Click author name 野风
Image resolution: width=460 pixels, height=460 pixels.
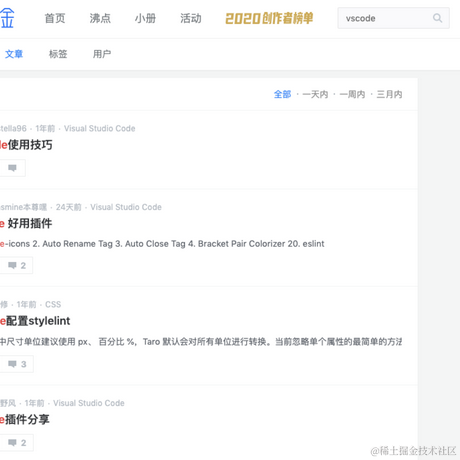[x=8, y=403]
